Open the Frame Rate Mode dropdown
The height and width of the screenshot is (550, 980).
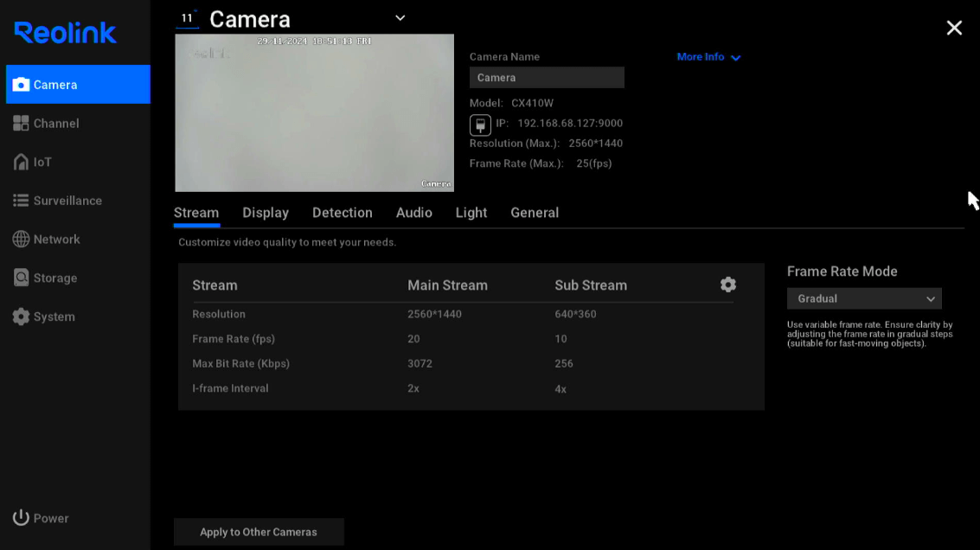click(864, 298)
